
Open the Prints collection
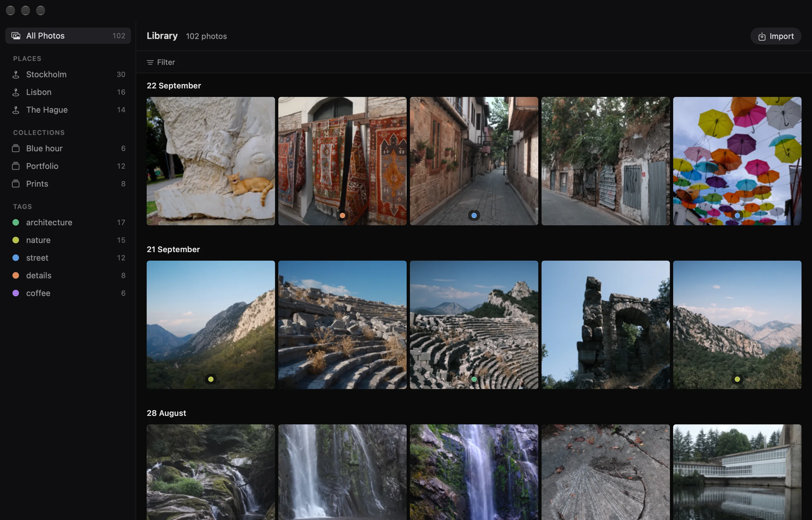click(68, 184)
